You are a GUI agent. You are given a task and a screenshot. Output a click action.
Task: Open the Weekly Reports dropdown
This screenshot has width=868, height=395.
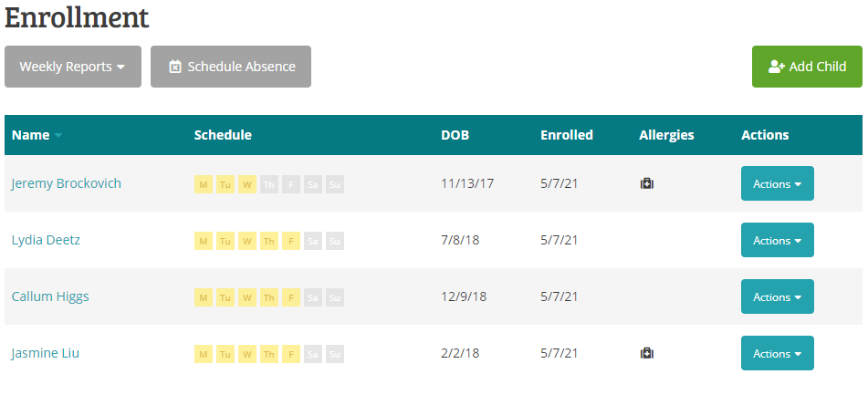[73, 67]
